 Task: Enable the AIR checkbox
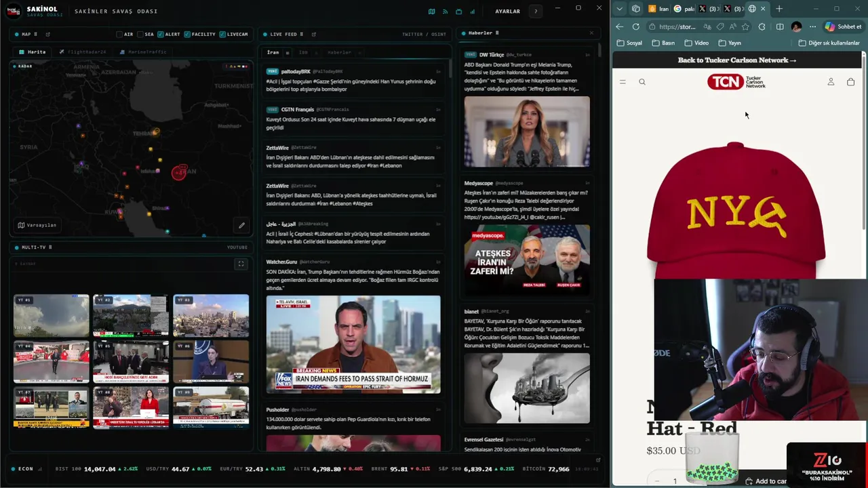119,34
